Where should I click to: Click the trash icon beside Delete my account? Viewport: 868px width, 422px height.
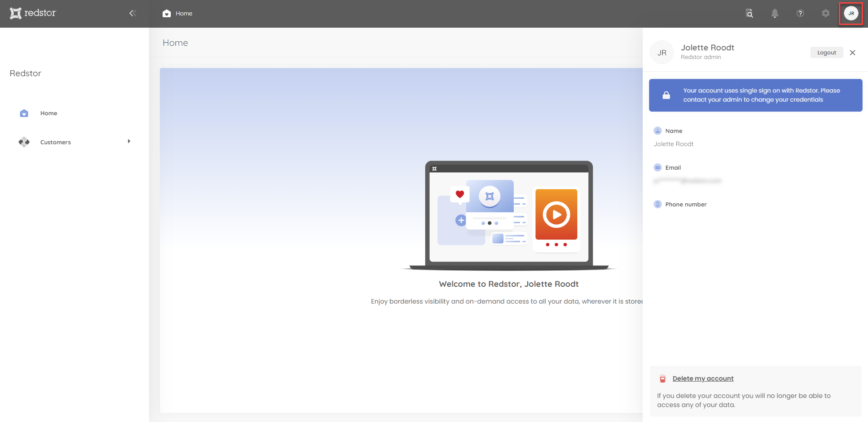click(x=663, y=379)
